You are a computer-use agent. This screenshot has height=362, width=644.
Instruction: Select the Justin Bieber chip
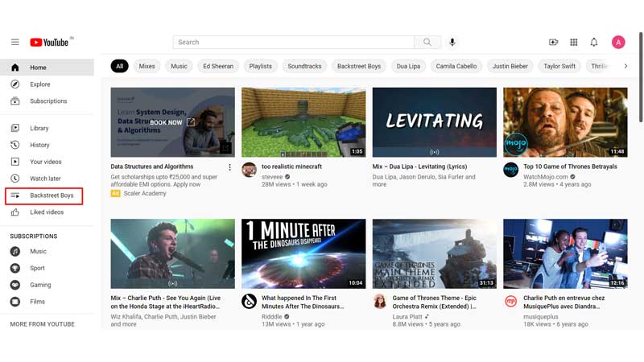click(x=510, y=66)
